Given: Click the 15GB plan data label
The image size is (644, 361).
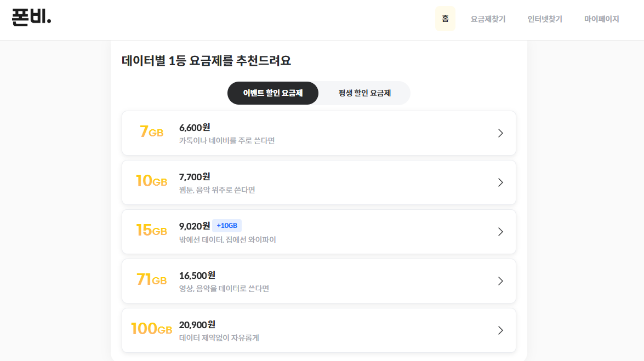Looking at the screenshot, I should point(151,230).
